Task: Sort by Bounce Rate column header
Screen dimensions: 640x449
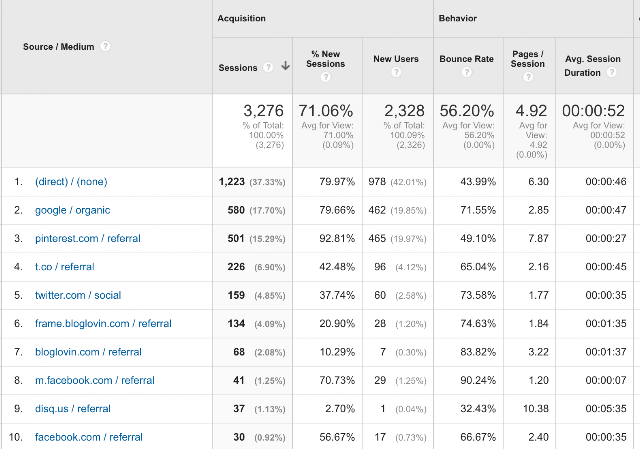Action: pos(467,59)
